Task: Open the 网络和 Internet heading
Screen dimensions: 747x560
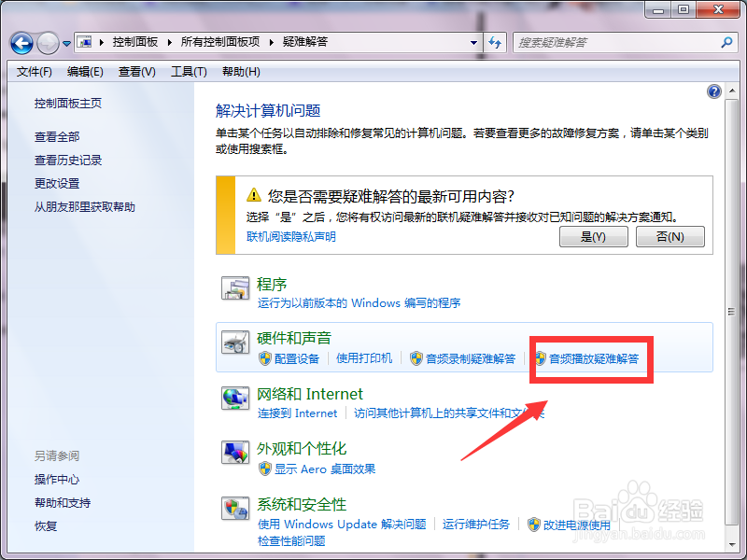Action: coord(310,394)
